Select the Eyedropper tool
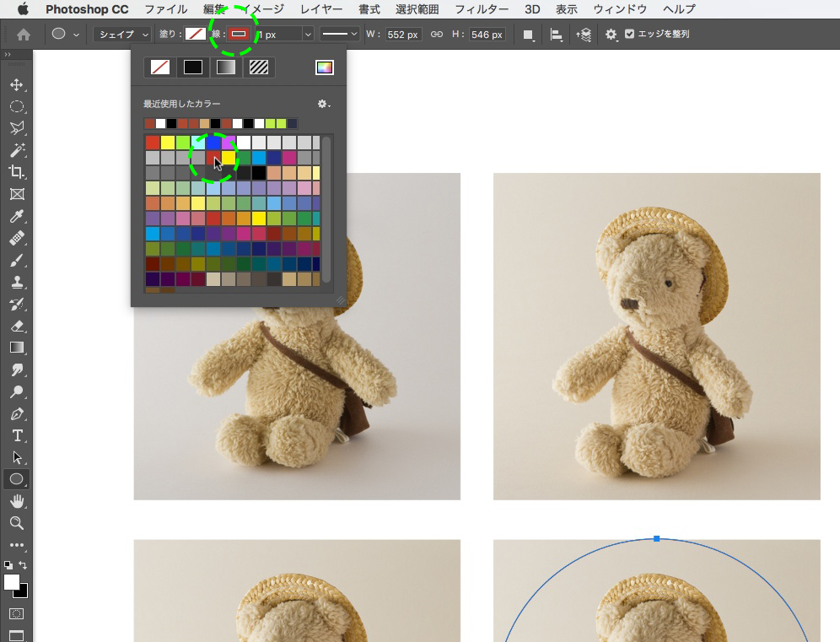 pyautogui.click(x=16, y=217)
